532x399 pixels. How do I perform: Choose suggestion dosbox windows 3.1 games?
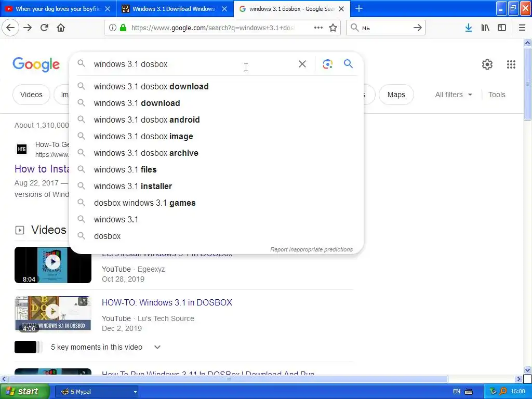tap(216, 203)
